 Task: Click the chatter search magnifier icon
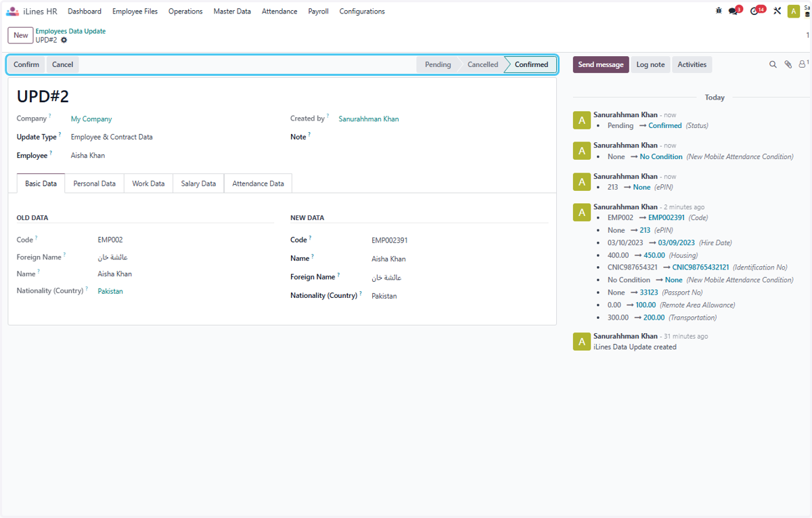773,65
